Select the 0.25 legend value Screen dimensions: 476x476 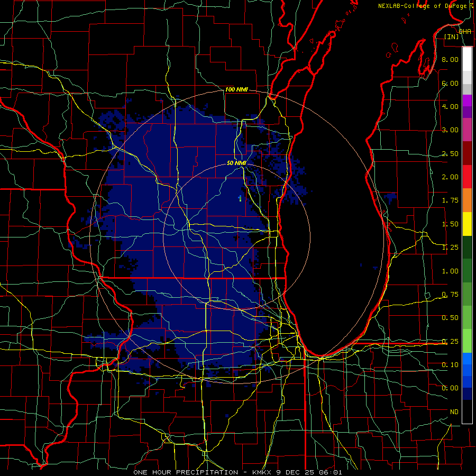coord(450,342)
